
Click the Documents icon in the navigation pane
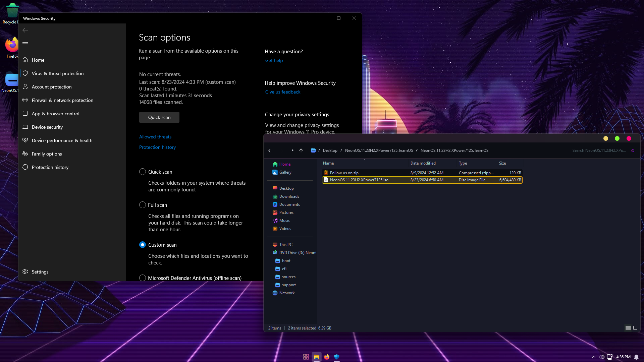tap(275, 204)
